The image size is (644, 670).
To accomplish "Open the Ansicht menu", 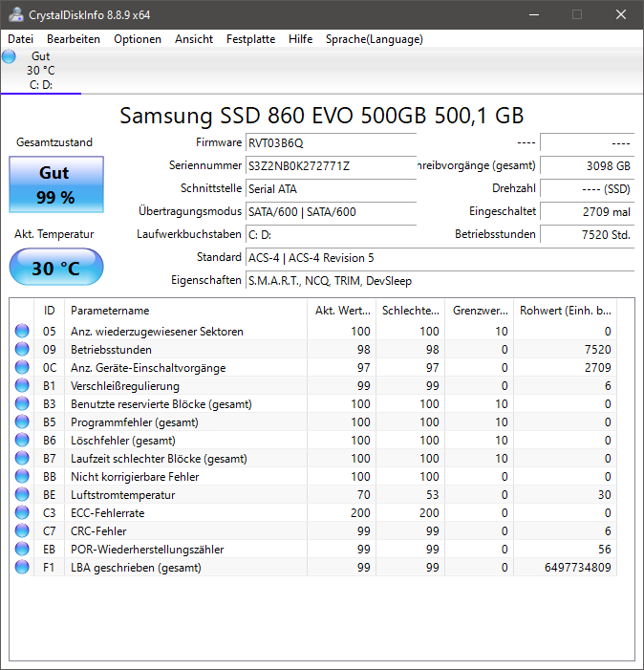I will tap(194, 39).
